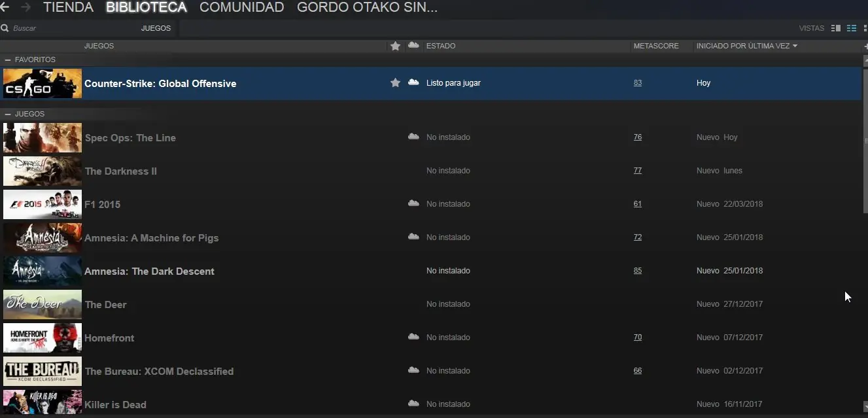Open the GORDO OTAKO SIN profile tab
The width and height of the screenshot is (868, 418).
pyautogui.click(x=367, y=8)
